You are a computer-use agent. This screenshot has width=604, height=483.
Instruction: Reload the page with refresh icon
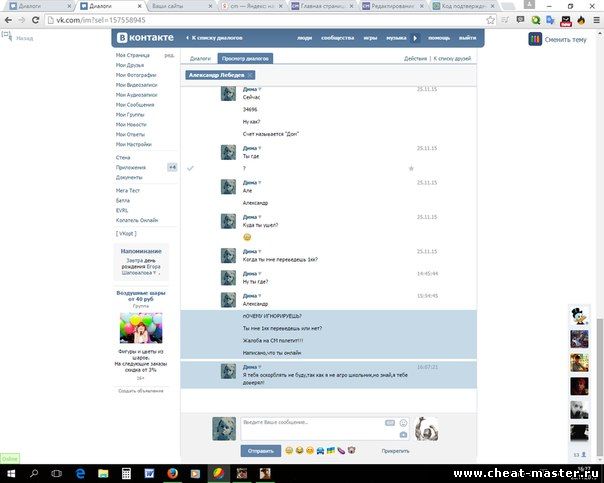tap(35, 20)
